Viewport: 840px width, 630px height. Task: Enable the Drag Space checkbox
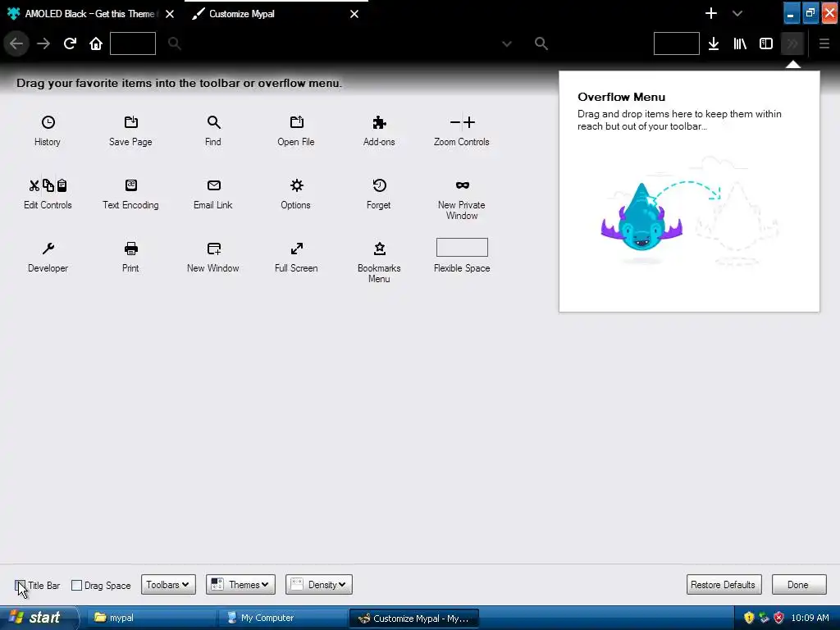(76, 585)
